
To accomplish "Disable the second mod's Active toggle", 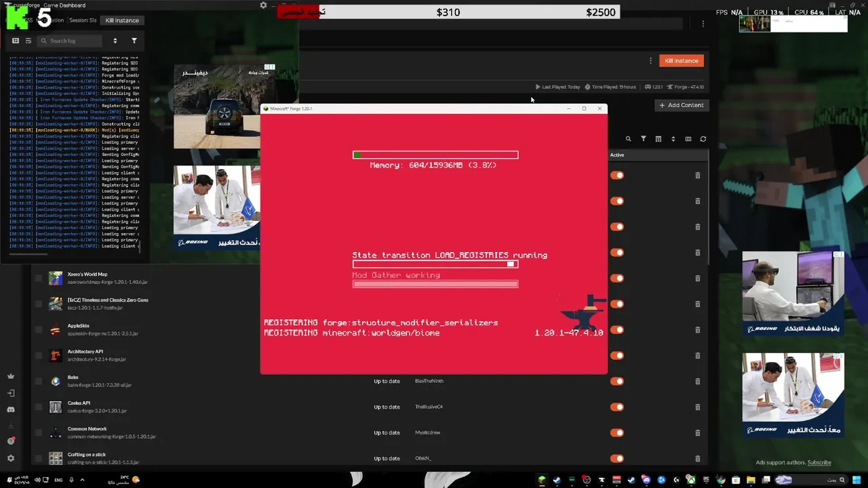I will click(617, 201).
